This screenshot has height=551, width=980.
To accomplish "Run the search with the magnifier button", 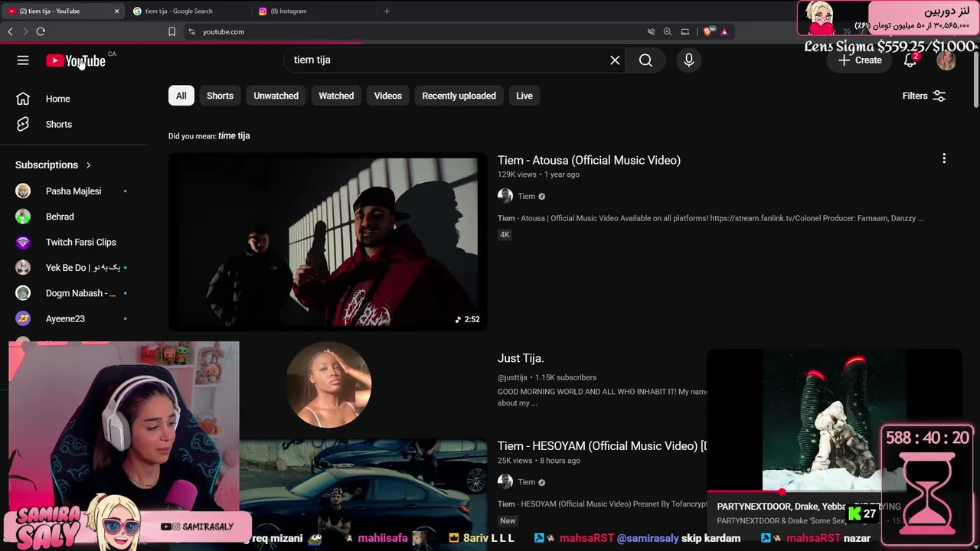I will pyautogui.click(x=645, y=60).
